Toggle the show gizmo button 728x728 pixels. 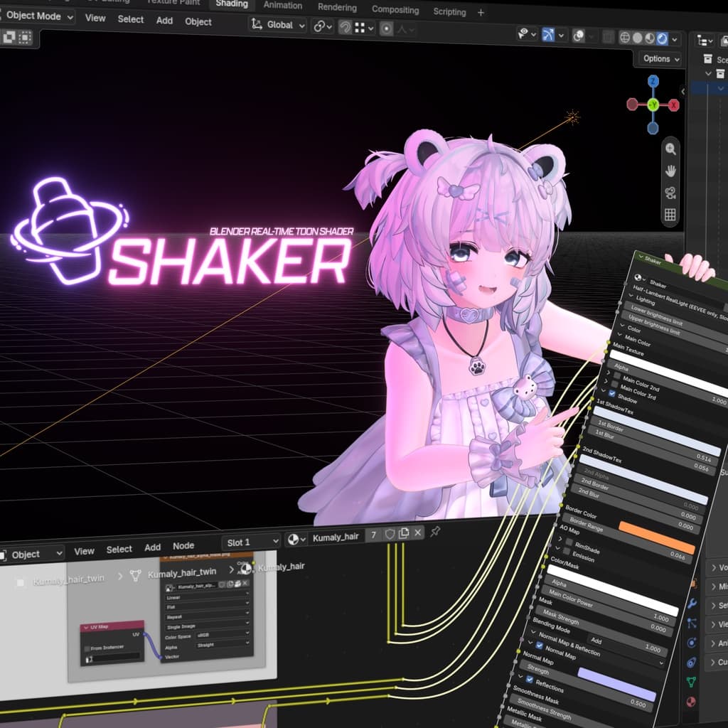(548, 34)
